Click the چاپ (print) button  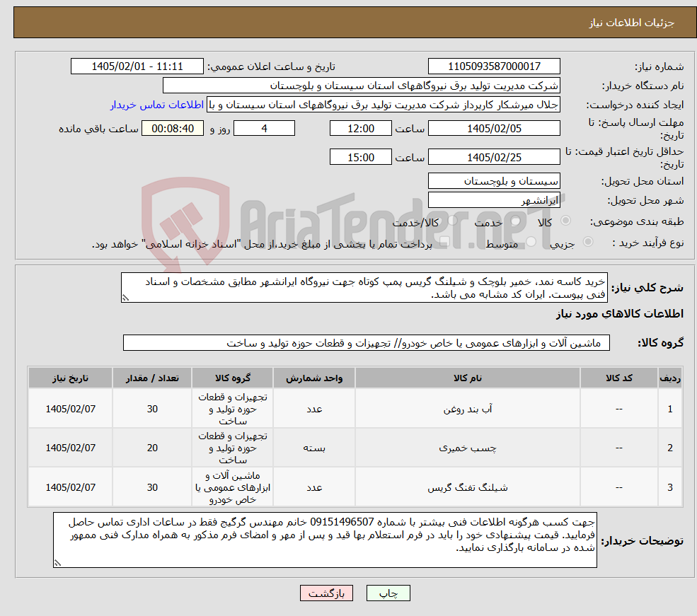tap(388, 593)
